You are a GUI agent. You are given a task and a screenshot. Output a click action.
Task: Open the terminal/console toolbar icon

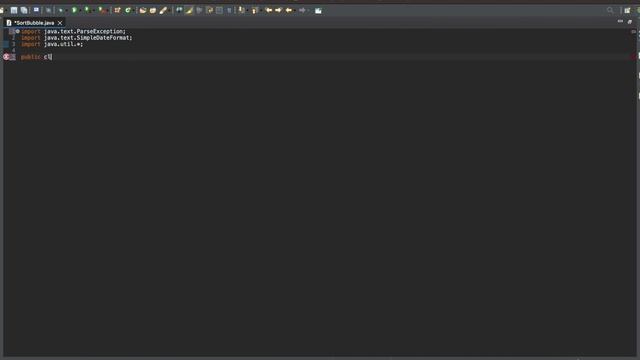[36, 10]
